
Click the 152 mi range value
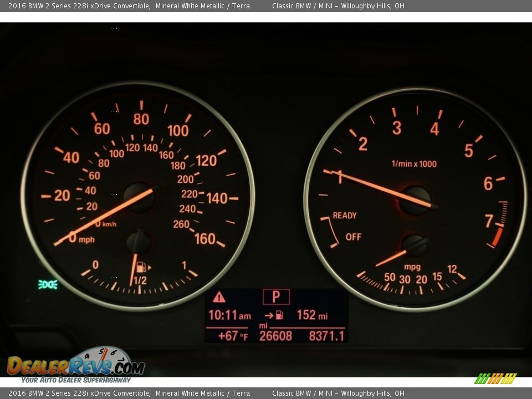312,315
